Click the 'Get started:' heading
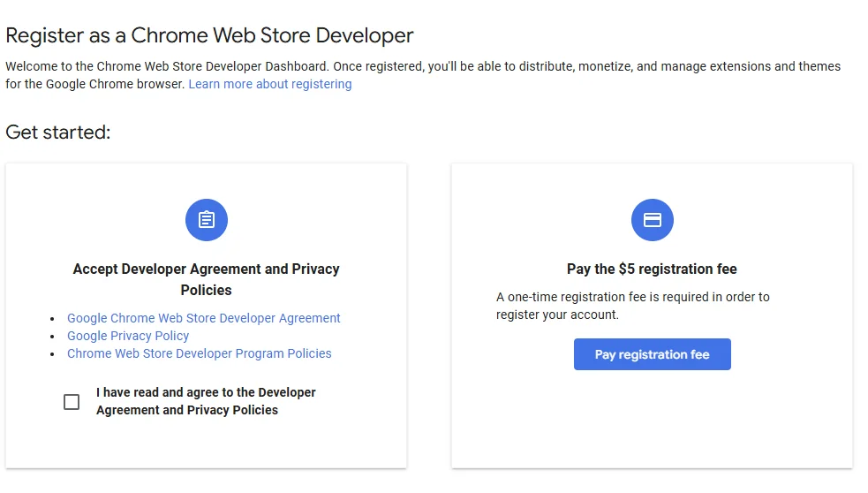Screen dimensions: 868x493 (58, 133)
